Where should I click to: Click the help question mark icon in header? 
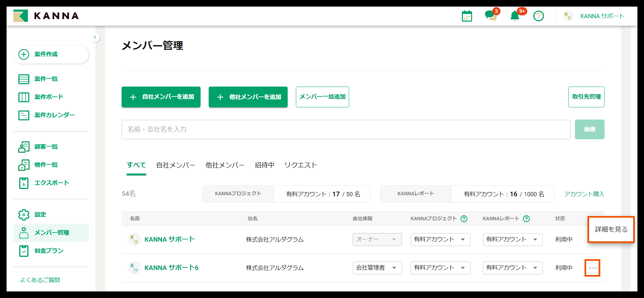tap(538, 16)
